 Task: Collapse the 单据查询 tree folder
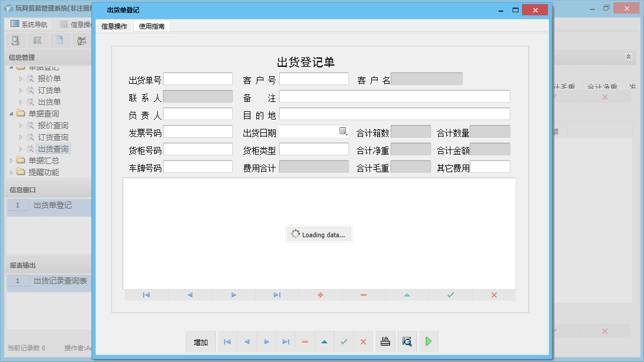click(x=12, y=114)
